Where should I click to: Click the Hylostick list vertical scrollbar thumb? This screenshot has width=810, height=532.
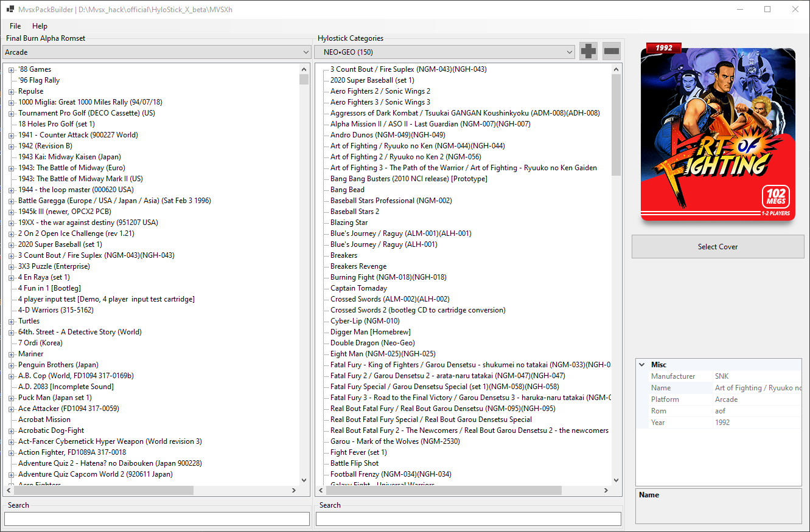(x=616, y=125)
